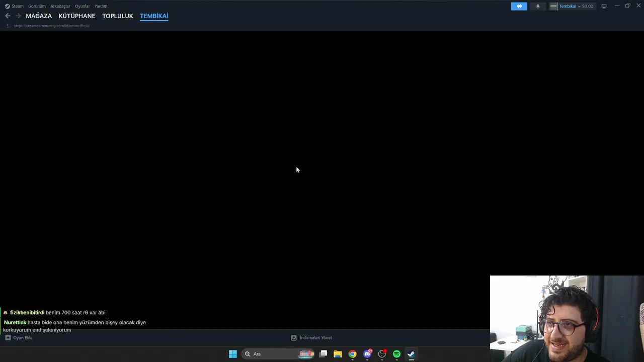This screenshot has width=644, height=362.
Task: Select the TEMBIKAI profile tab
Action: coord(154,16)
